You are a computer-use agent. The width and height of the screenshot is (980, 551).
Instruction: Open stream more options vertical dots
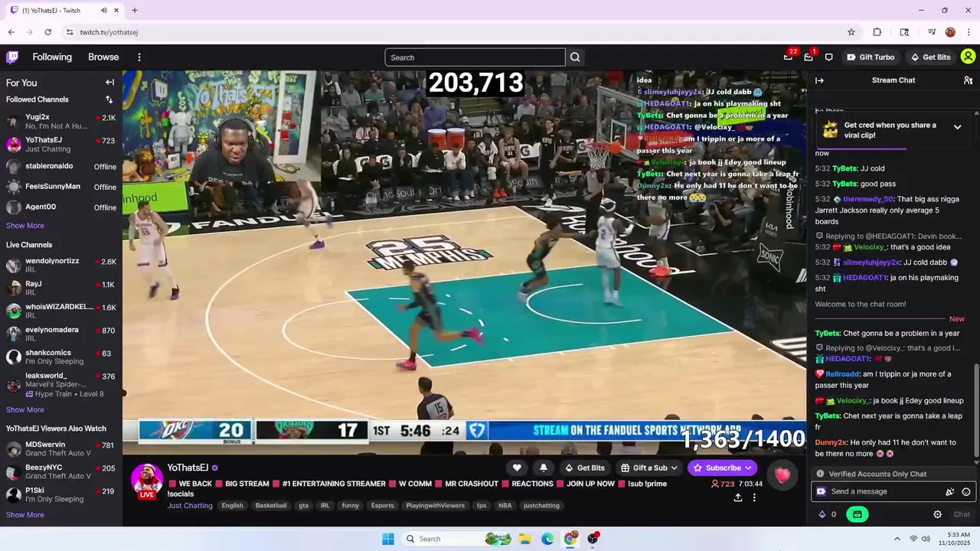(754, 497)
